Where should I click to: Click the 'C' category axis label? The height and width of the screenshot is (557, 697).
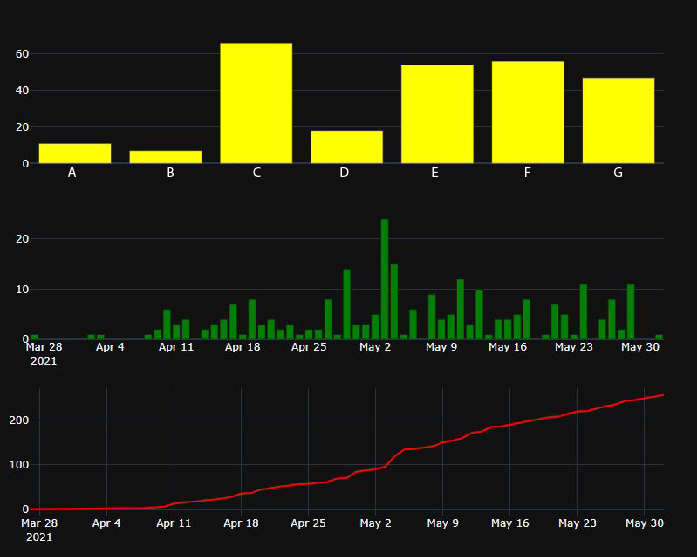257,172
